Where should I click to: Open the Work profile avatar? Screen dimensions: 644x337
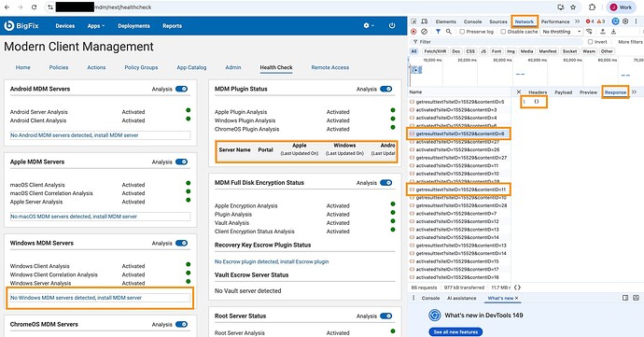[x=621, y=7]
